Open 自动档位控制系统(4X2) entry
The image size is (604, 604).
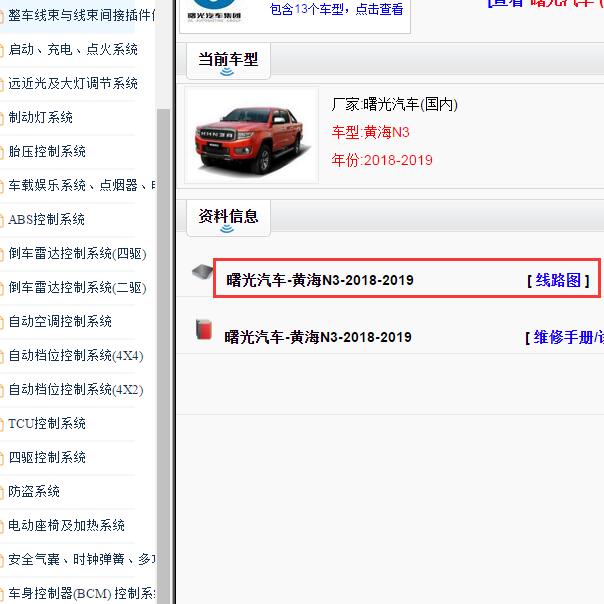pyautogui.click(x=76, y=389)
